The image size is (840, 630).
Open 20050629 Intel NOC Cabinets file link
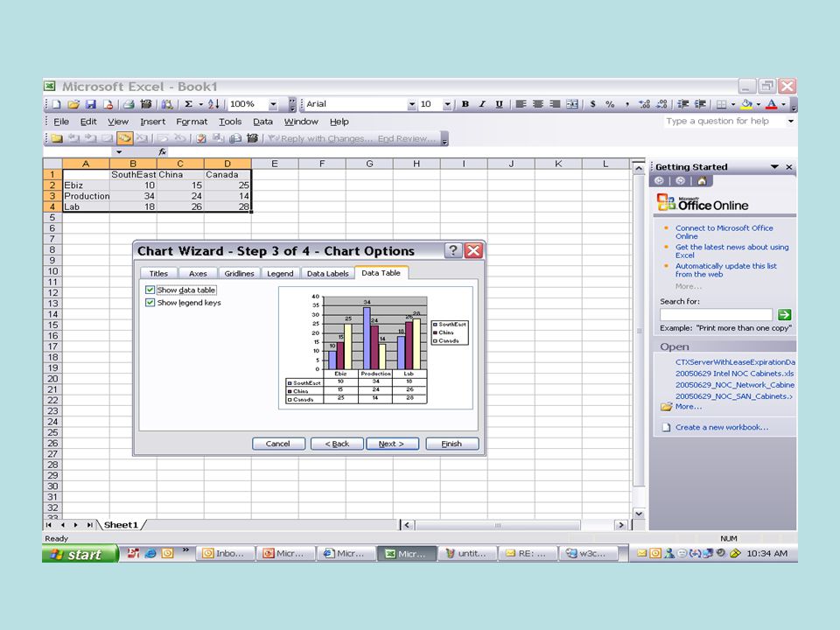tap(734, 374)
